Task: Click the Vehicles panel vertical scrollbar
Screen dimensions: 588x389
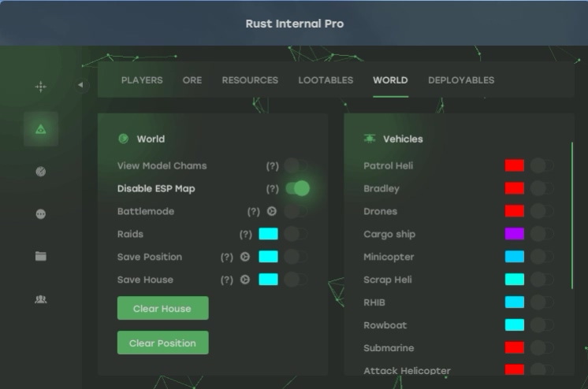Action: point(572,214)
